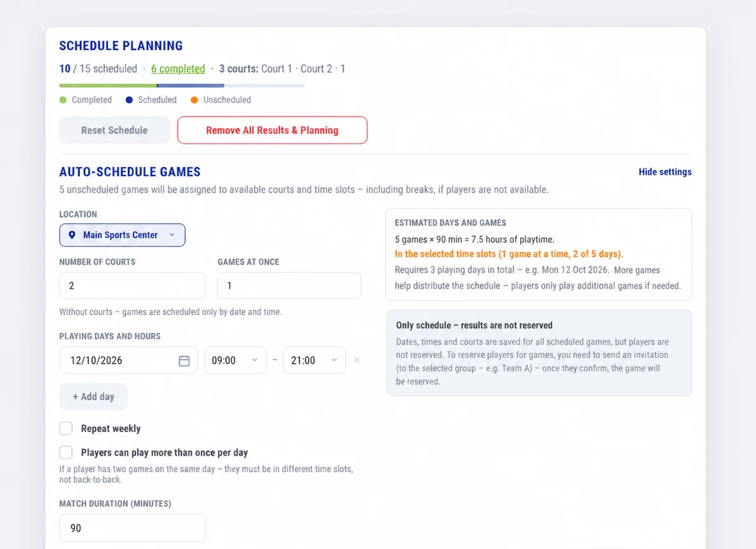
Task: Remove the playing day row with X
Action: click(356, 360)
